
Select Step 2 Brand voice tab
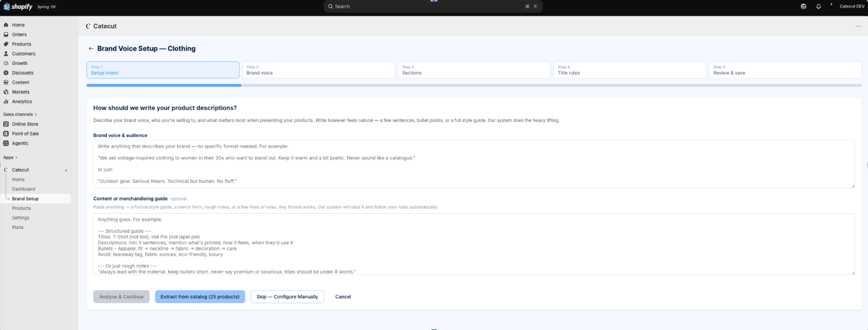pyautogui.click(x=318, y=70)
